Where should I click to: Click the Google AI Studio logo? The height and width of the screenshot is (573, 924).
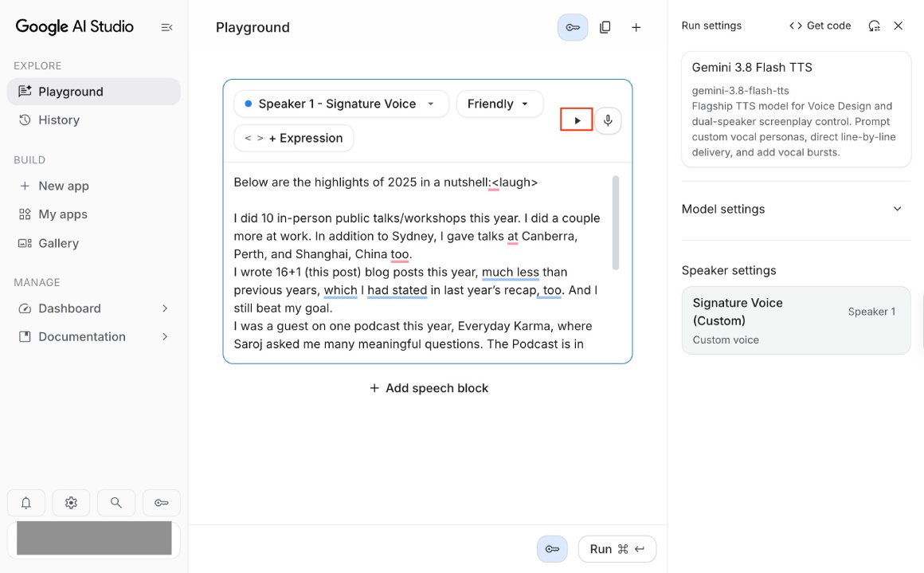[74, 26]
